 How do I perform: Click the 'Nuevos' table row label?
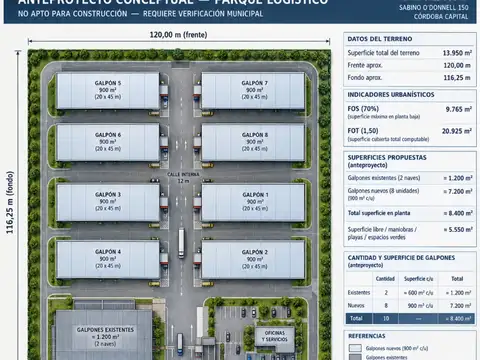coord(356,305)
